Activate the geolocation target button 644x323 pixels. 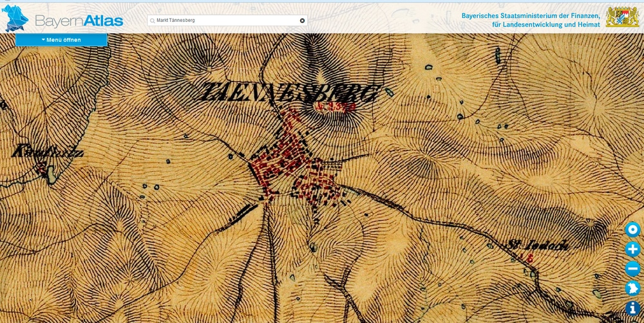(x=632, y=229)
